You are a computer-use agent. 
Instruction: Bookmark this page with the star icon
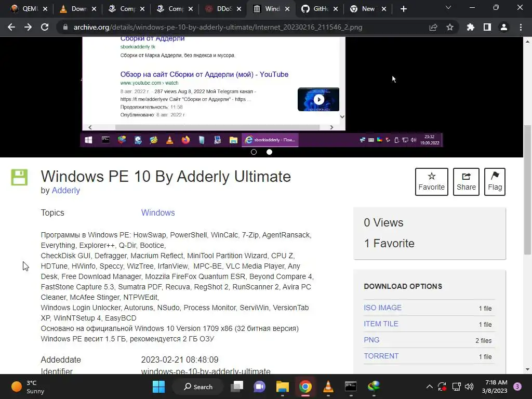(450, 27)
